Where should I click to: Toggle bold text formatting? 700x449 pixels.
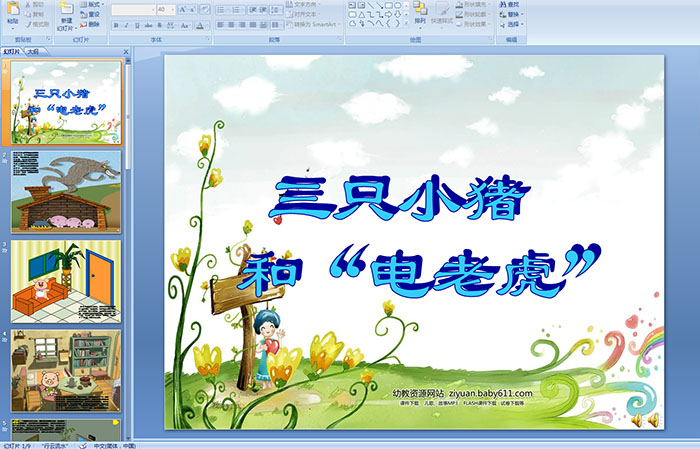[114, 24]
